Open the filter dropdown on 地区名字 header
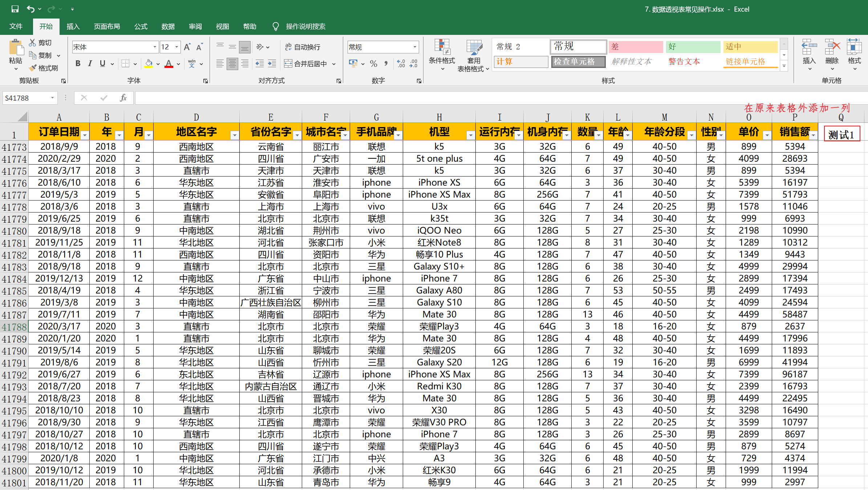Screen dimensions: 868x490 [x=235, y=135]
